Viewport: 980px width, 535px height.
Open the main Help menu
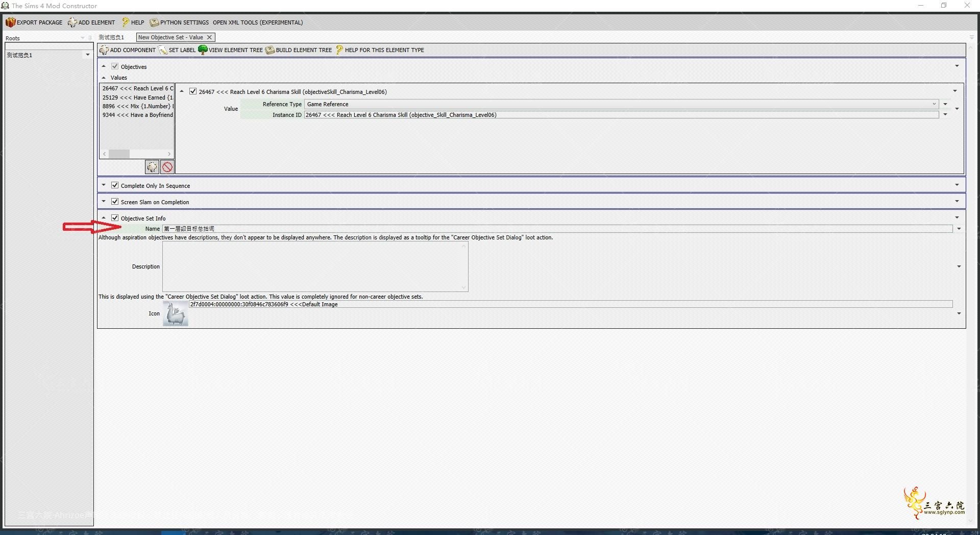tap(133, 22)
